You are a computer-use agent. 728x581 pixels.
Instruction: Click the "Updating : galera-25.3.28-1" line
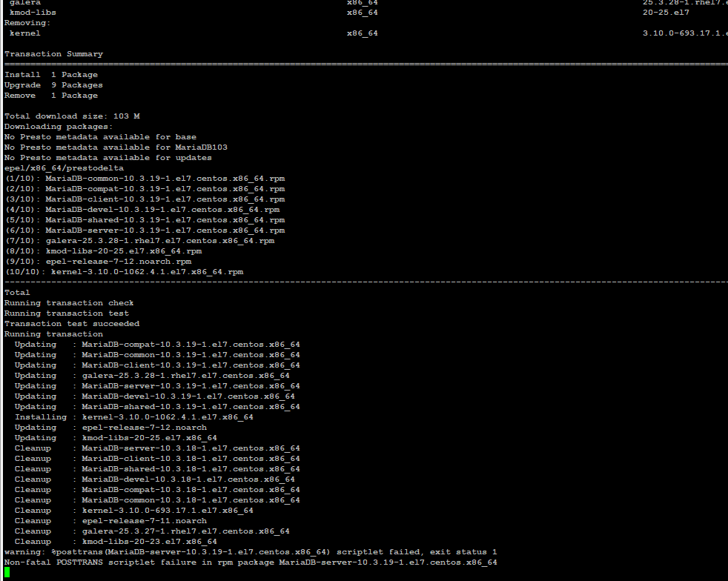coord(152,376)
